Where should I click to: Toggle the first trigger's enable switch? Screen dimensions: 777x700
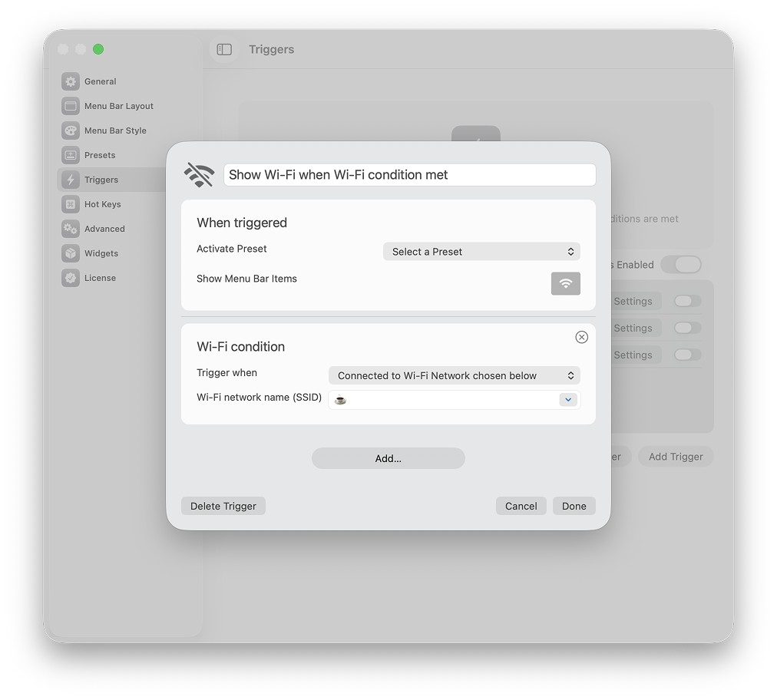(687, 301)
